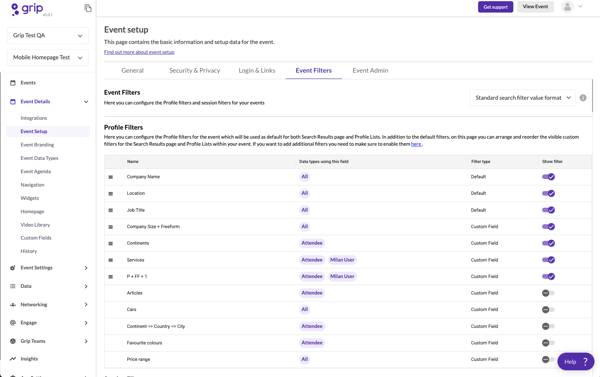
Task: Expand the Event Settings sidebar section
Action: 49,268
